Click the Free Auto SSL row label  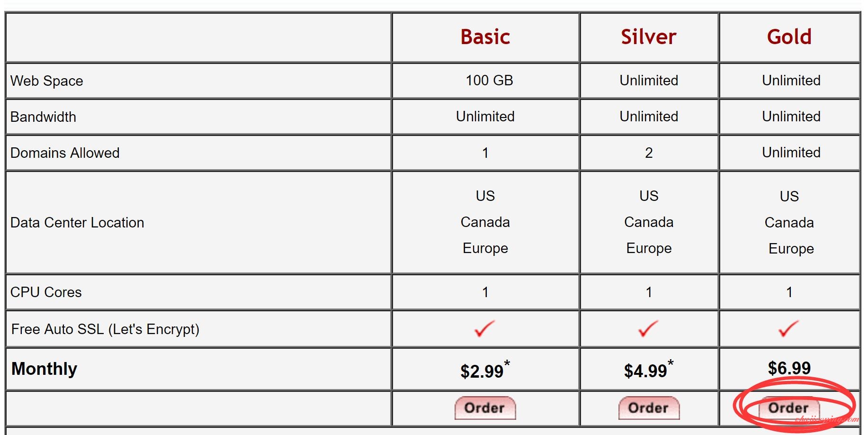tap(105, 329)
